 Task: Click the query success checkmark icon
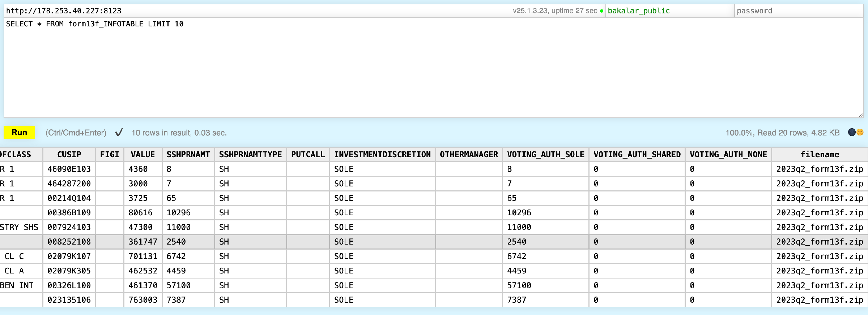(119, 133)
